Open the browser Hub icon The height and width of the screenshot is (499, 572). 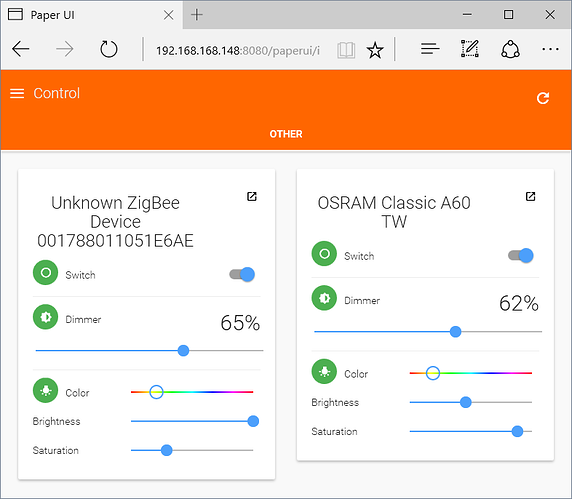point(430,49)
